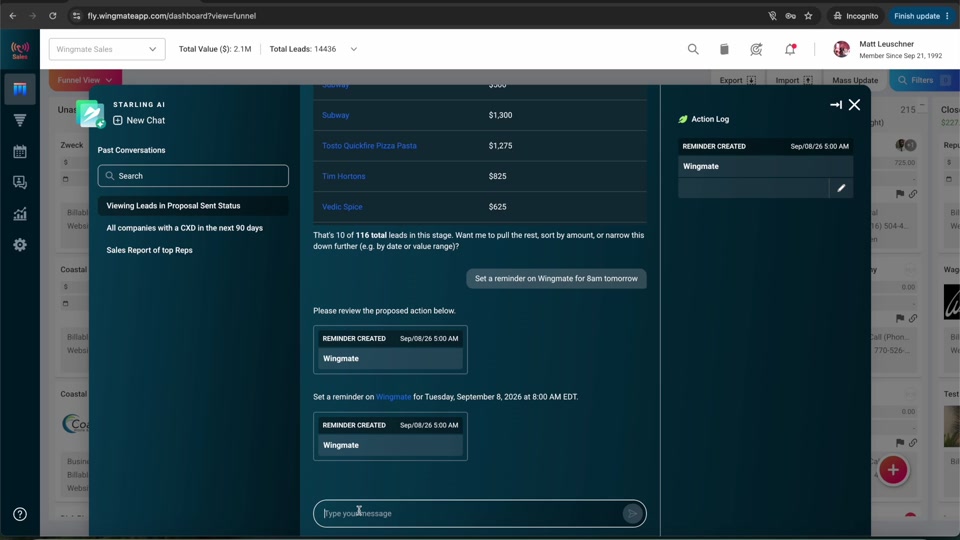
Task: Open the Filters button
Action: click(923, 80)
